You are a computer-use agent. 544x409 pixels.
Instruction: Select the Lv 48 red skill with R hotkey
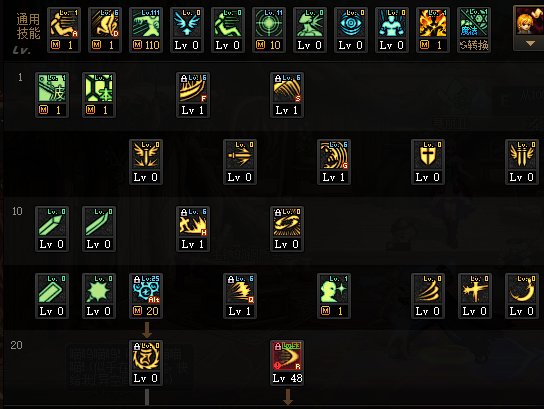pyautogui.click(x=287, y=363)
